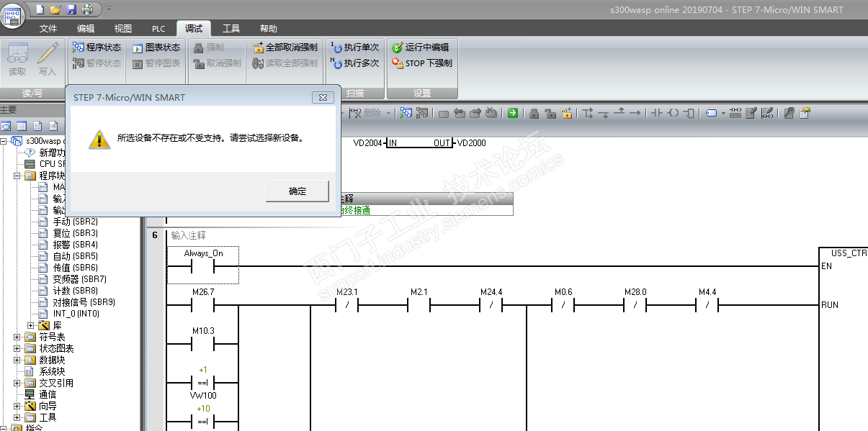Open the quick access toolbar customize arrow

point(109,9)
